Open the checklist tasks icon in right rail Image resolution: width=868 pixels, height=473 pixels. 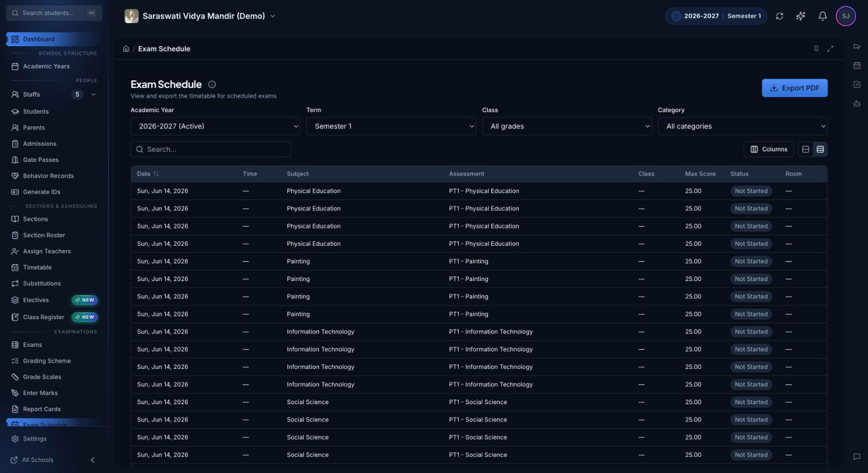(856, 84)
